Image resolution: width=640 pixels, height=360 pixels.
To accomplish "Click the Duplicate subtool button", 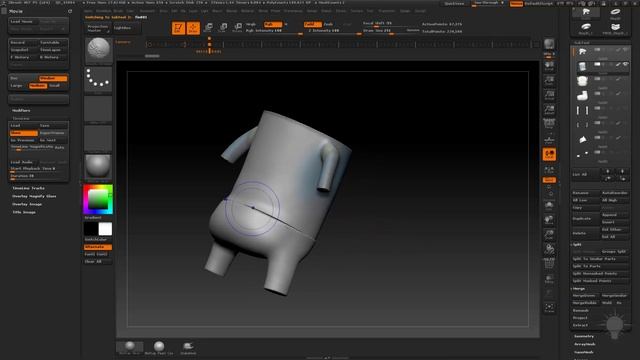I will 586,218.
